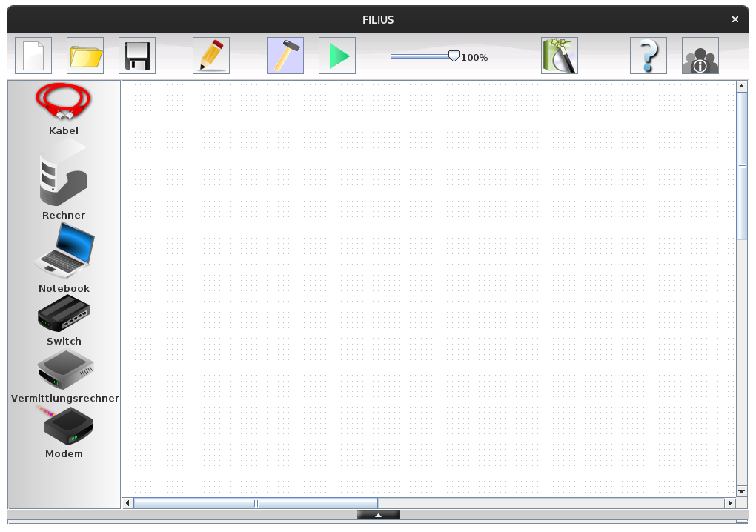Click the Kabel label text
Screen dimensions: 756x532
[x=64, y=130]
